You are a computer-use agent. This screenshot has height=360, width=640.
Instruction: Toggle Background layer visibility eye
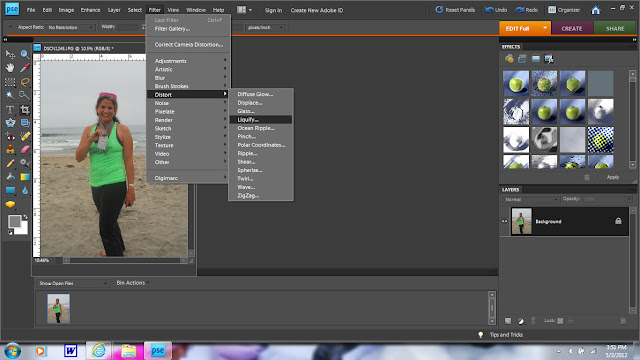(x=505, y=221)
